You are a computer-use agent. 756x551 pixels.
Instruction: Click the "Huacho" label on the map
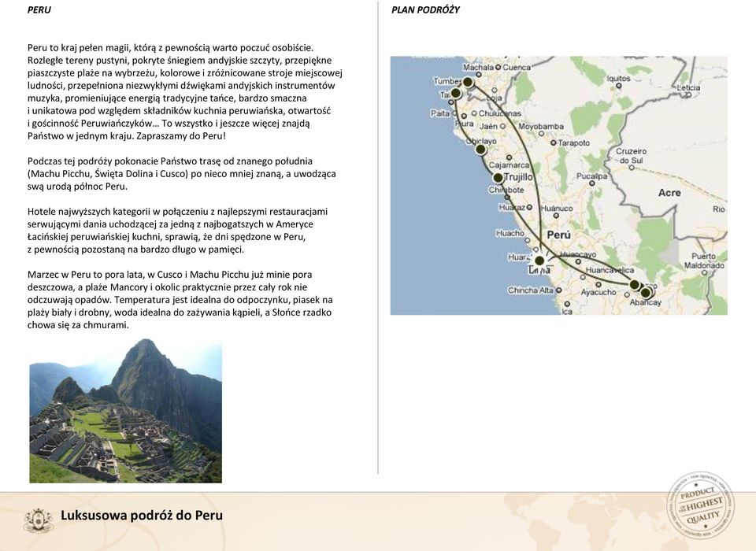click(510, 233)
